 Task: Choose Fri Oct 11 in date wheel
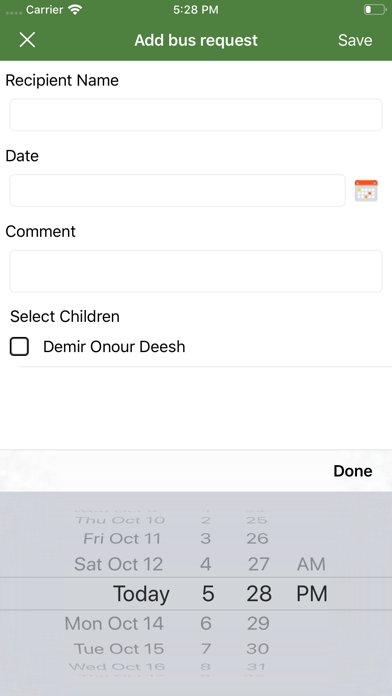pos(122,539)
